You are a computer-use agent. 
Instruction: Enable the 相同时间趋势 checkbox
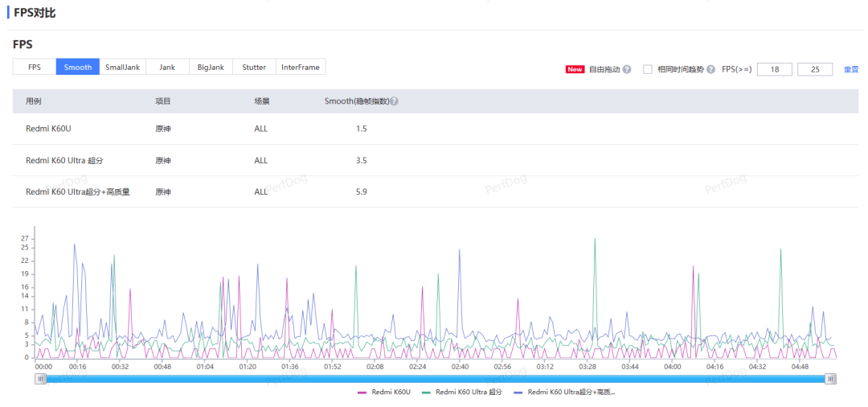click(x=648, y=69)
